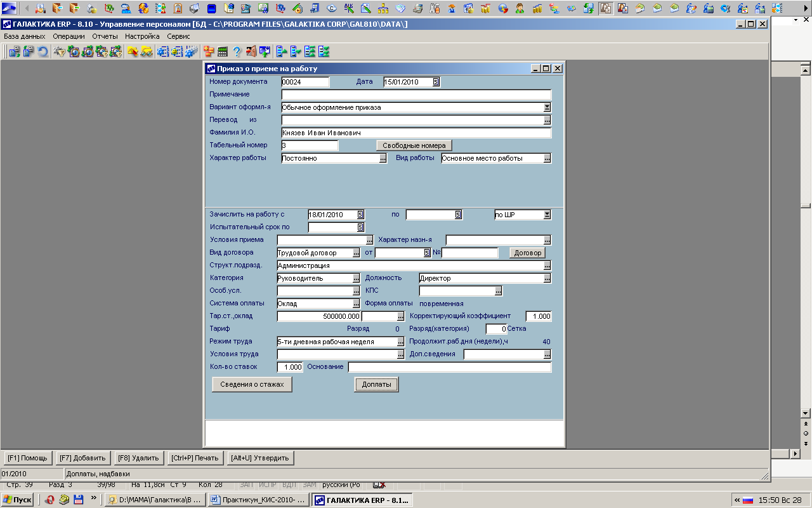Viewport: 812px width, 508px height.
Task: Click the [Alt+U] Утвердить button
Action: coord(260,458)
